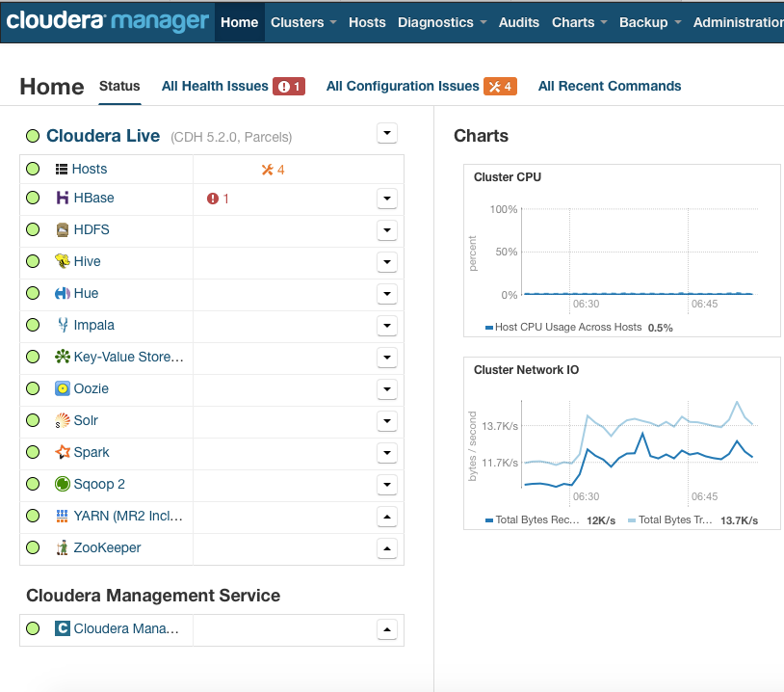Click the Cloudera Management Service C icon
Screen dimensions: 784x692
coord(62,628)
